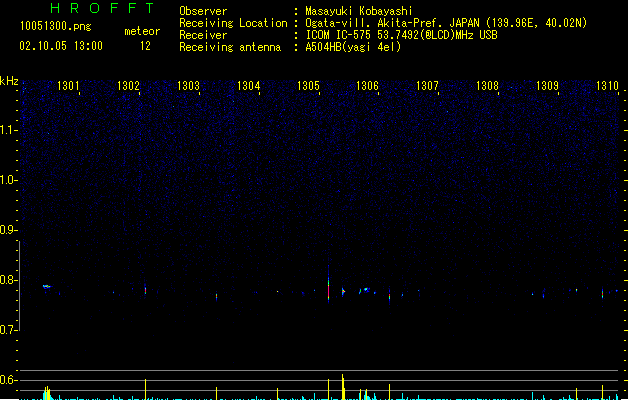This screenshot has height=400, width=629.
Task: Click the echo cluster just before 1306
Action: (x=365, y=290)
